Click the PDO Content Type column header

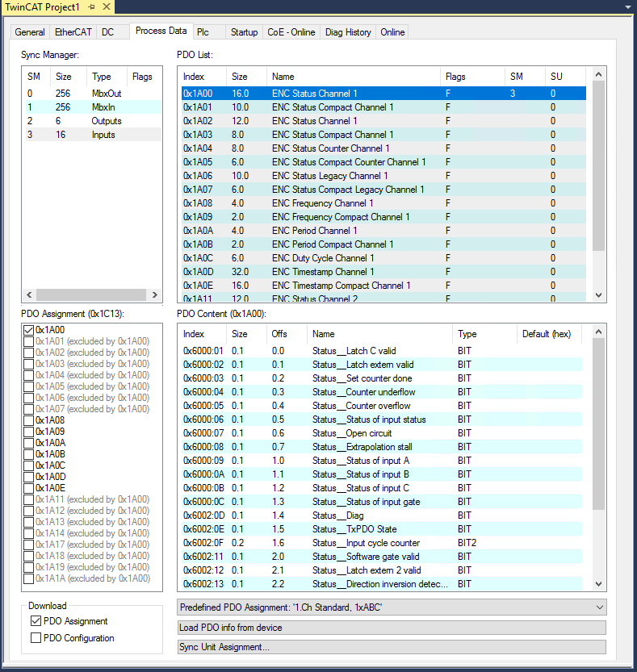(484, 334)
